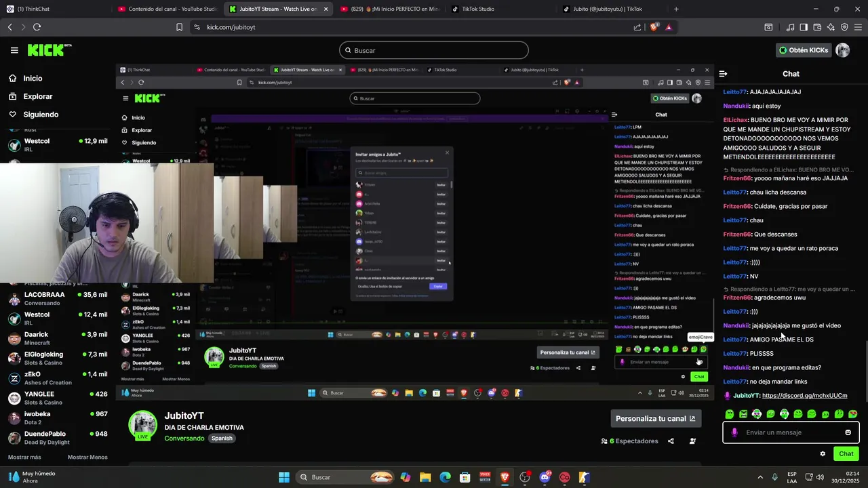Close the JubitoYT Stream tab
Screen dimensions: 868x488
click(325, 9)
